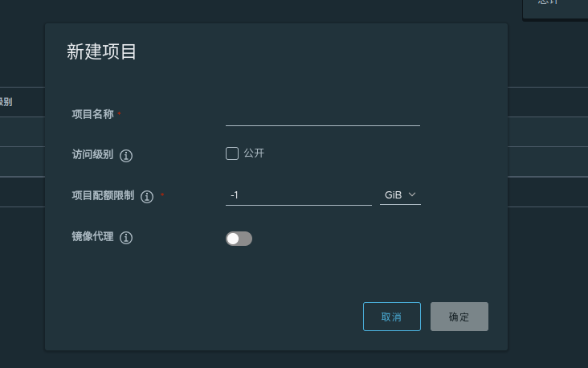The width and height of the screenshot is (588, 368).
Task: Click the 项目名称 field label
Action: 92,114
